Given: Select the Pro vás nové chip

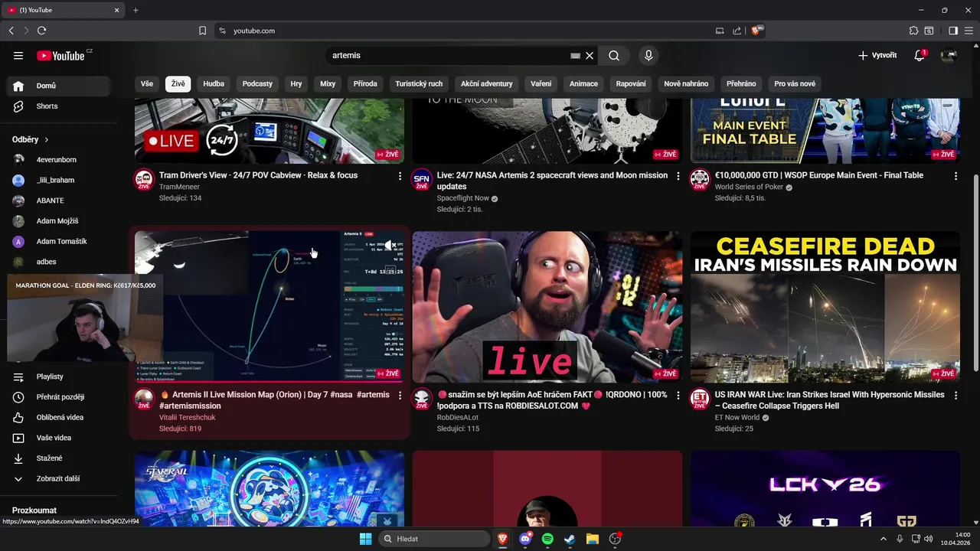Looking at the screenshot, I should pos(795,83).
